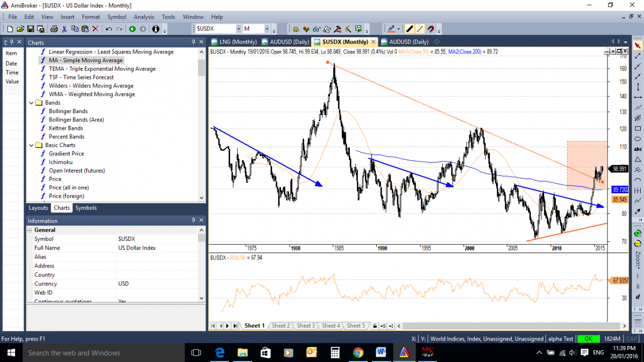Toggle the thick line style button
Screen dimensions: 644x362
(409, 29)
